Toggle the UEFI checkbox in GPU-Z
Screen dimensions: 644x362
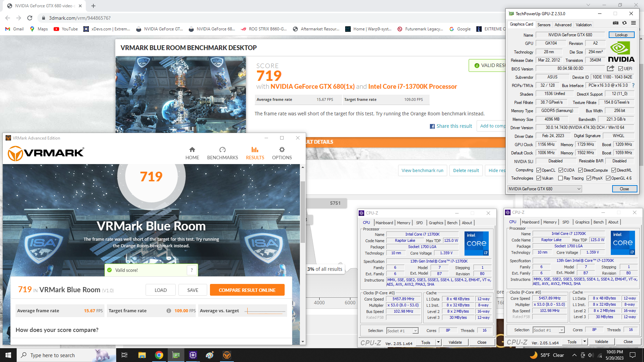[620, 69]
